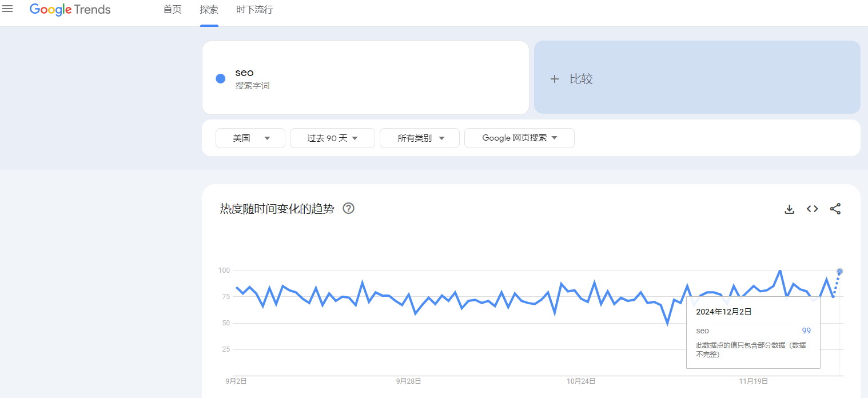Switch to the 探索 tab

point(209,10)
